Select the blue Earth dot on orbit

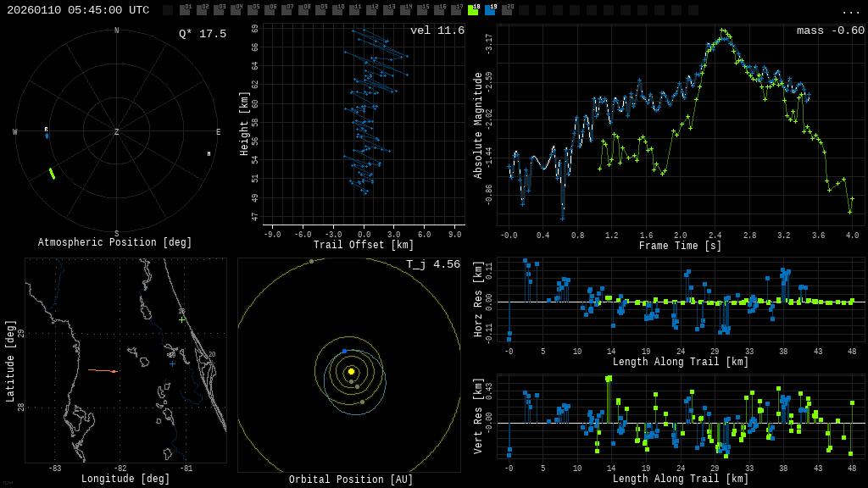[x=344, y=351]
